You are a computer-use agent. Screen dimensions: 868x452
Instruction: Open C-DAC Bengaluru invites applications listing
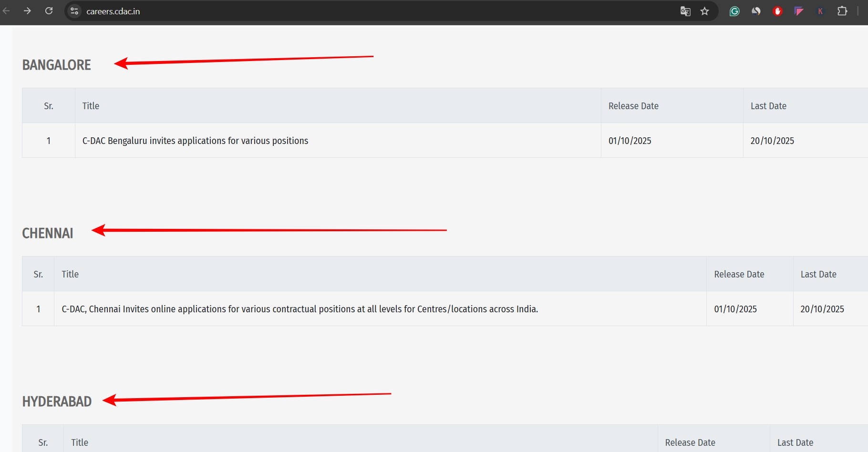pyautogui.click(x=195, y=141)
